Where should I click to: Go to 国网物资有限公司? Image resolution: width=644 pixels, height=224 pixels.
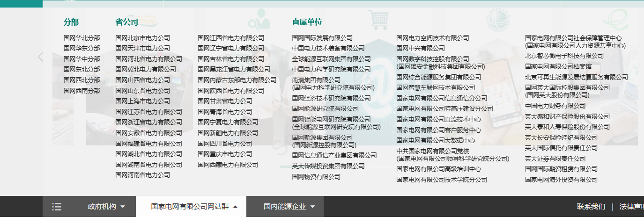coord(316,177)
